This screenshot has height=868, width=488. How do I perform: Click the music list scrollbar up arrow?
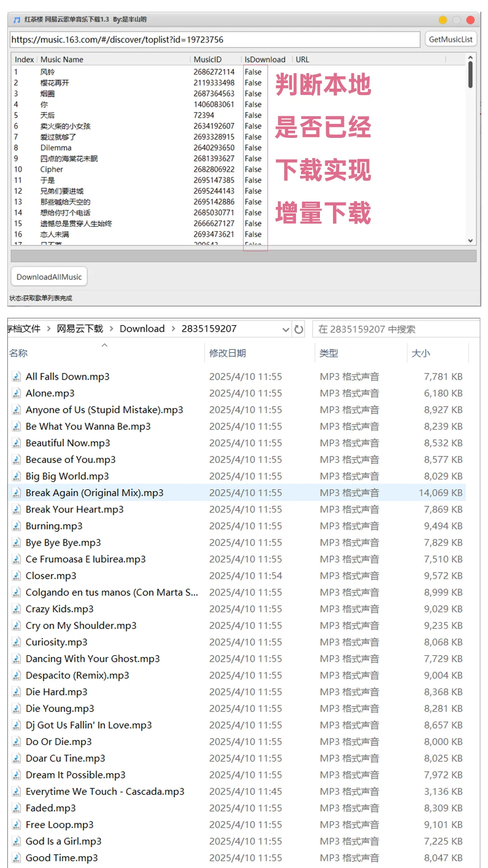point(470,58)
